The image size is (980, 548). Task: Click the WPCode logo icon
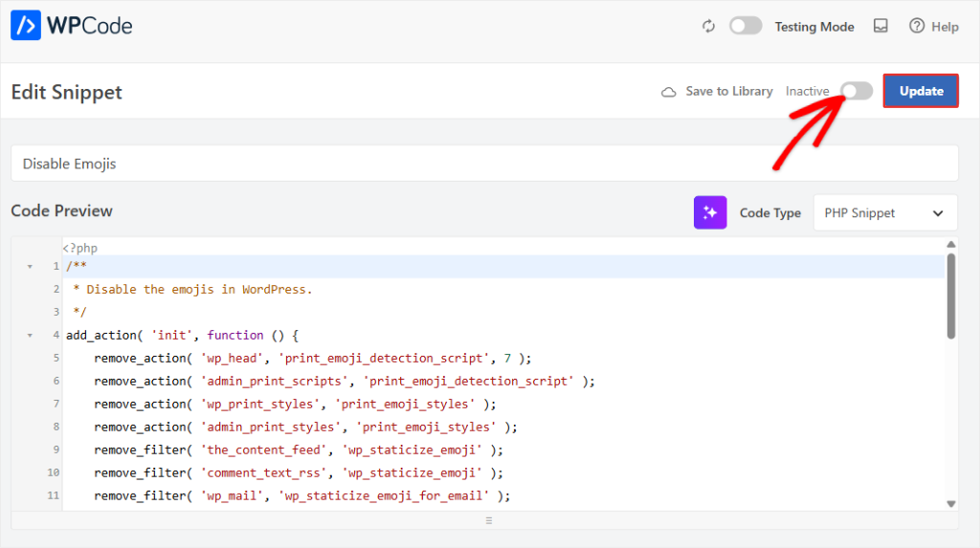click(26, 25)
